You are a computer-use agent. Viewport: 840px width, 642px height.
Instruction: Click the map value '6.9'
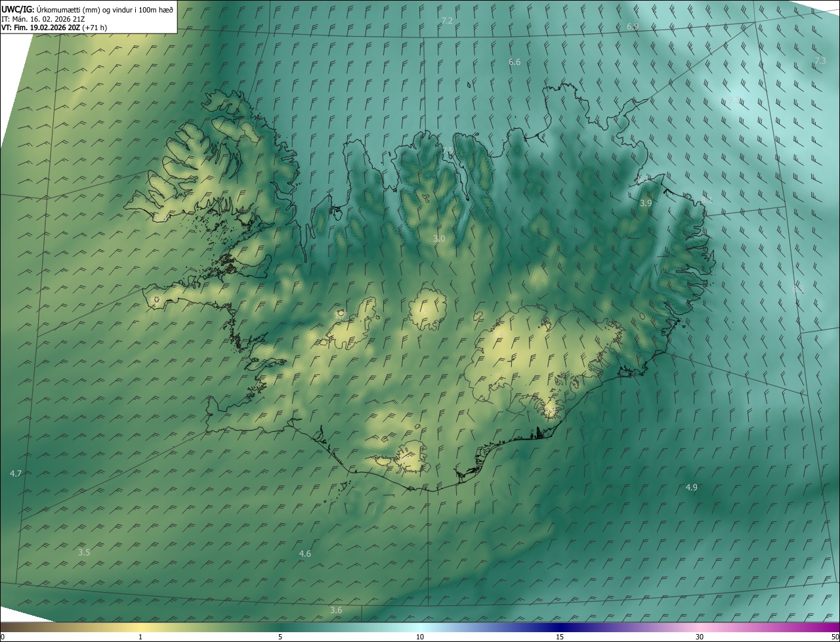point(633,26)
